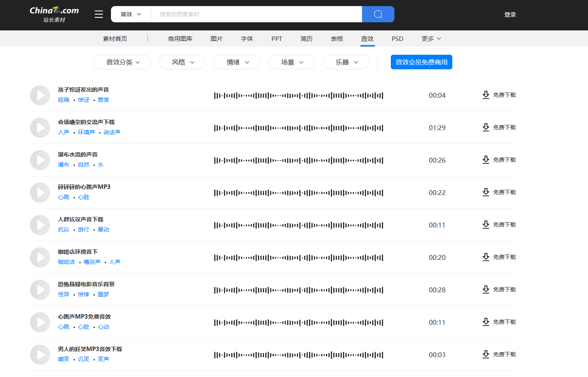This screenshot has width=588, height=377.
Task: Click the 音效会员免费商用 button
Action: [421, 62]
